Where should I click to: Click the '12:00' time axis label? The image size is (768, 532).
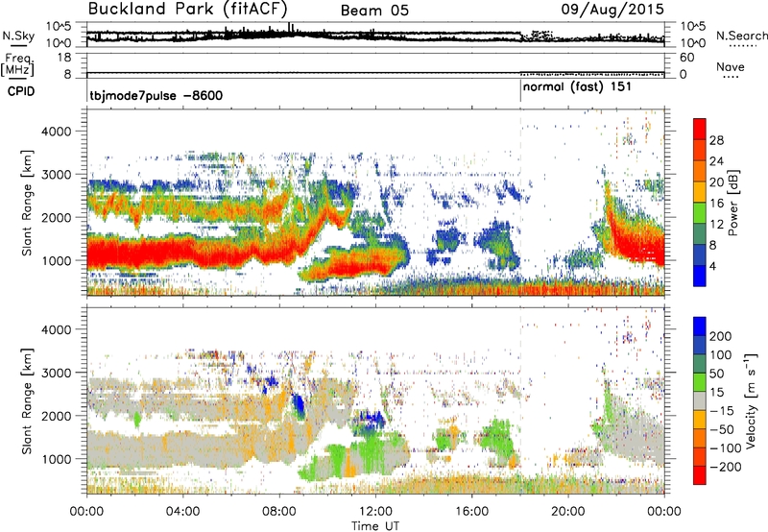[375, 512]
